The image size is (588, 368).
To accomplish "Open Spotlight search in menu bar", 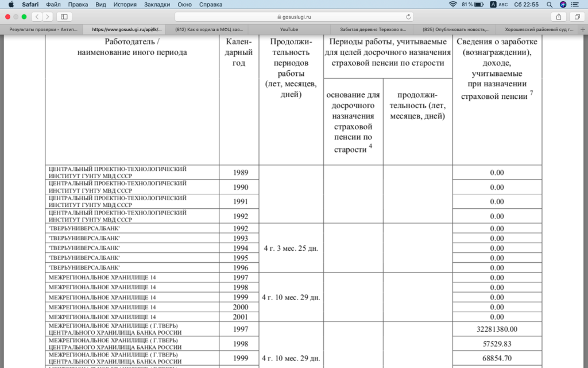I will click(x=550, y=4).
